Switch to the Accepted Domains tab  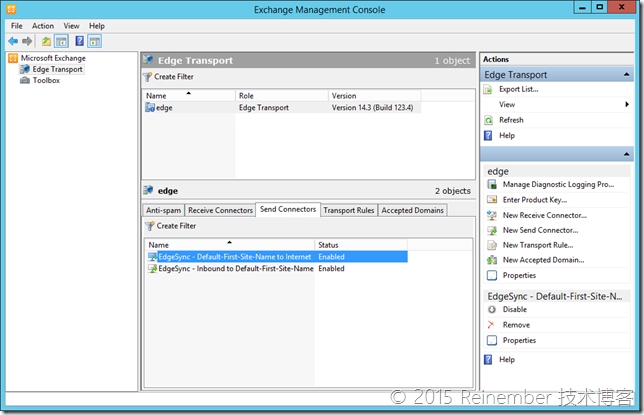click(412, 210)
